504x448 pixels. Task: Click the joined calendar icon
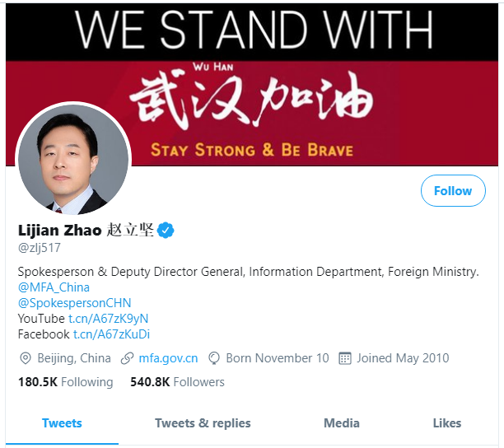coord(345,358)
